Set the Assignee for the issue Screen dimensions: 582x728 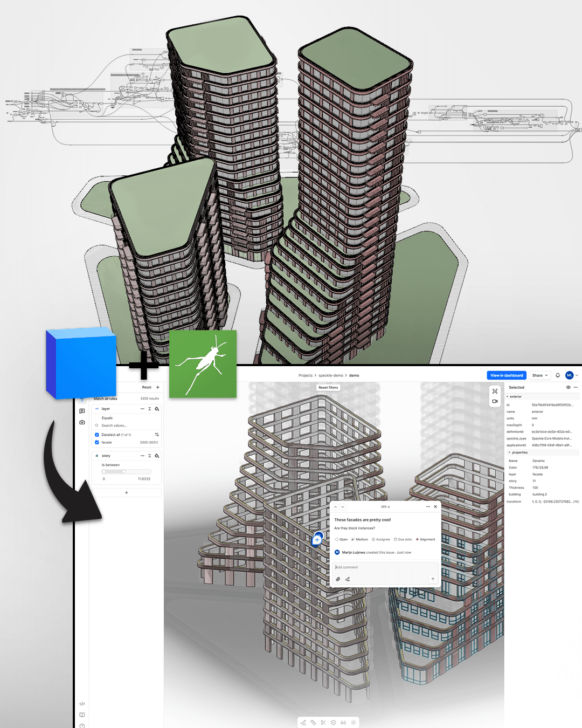[381, 539]
